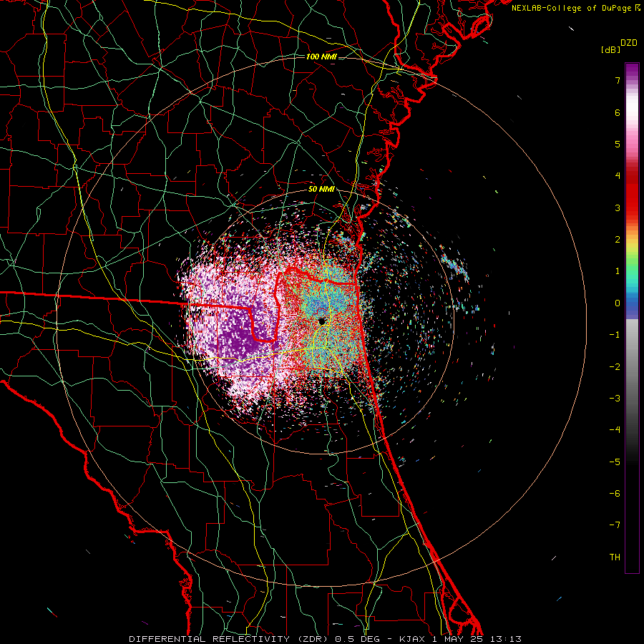Click the 100 NMI range ring label

(x=321, y=57)
